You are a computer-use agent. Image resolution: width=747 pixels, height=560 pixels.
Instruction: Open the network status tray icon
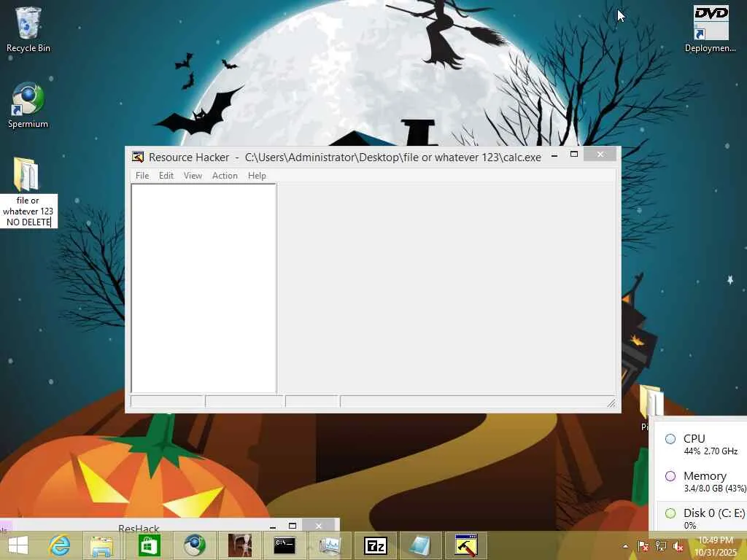(x=661, y=546)
